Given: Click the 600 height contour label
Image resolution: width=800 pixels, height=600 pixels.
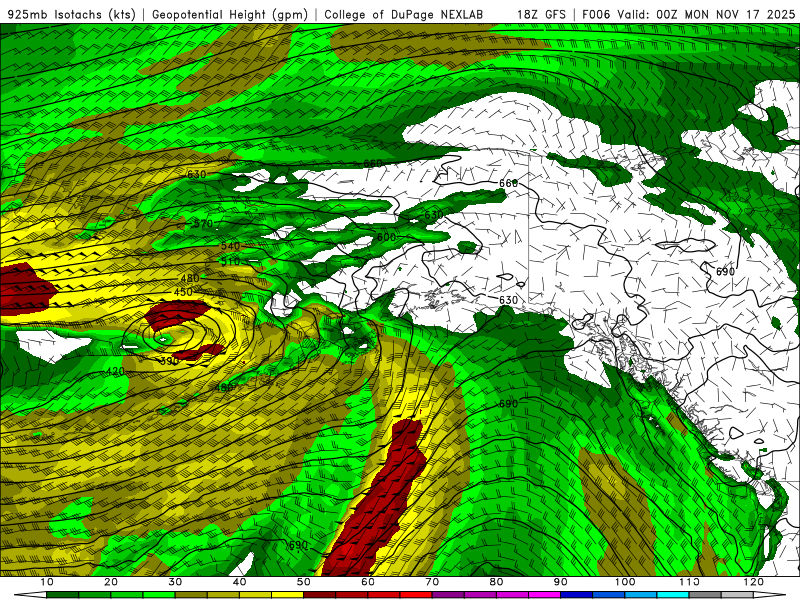Looking at the screenshot, I should [386, 237].
